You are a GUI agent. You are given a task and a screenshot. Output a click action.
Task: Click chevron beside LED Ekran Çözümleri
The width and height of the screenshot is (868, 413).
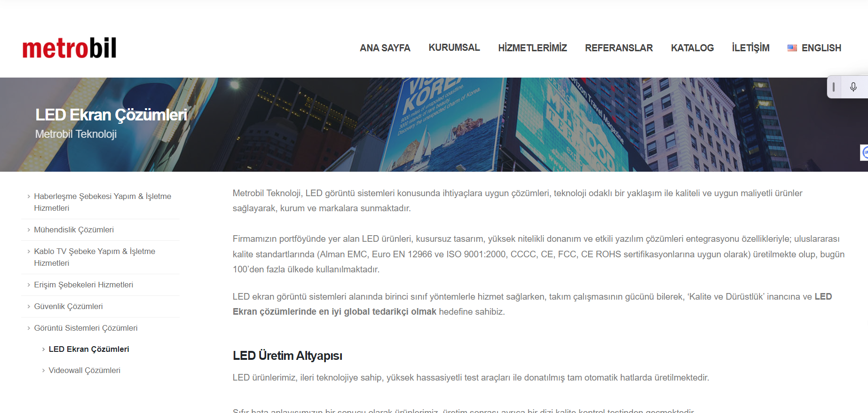[43, 349]
